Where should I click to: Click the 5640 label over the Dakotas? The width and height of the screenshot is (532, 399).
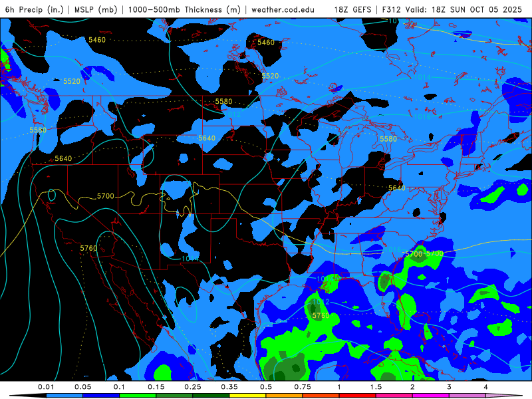tap(207, 138)
